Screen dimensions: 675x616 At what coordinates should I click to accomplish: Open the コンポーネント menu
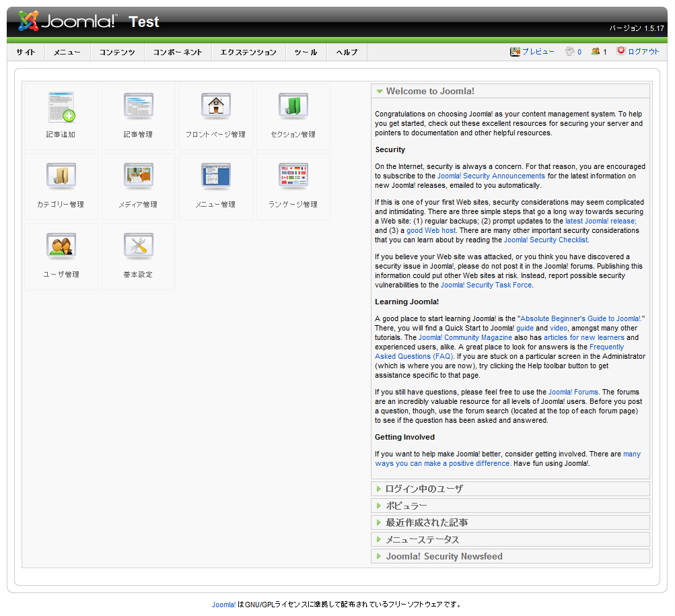click(178, 52)
